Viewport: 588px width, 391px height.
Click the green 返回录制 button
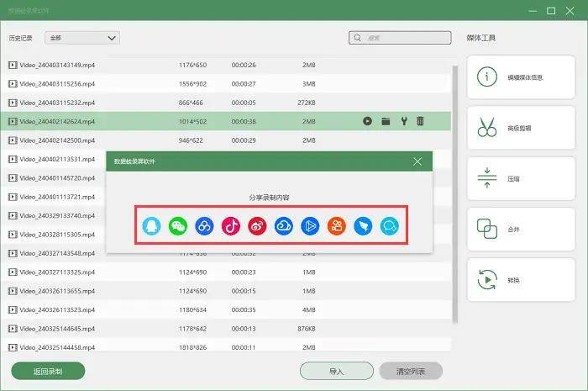point(48,371)
